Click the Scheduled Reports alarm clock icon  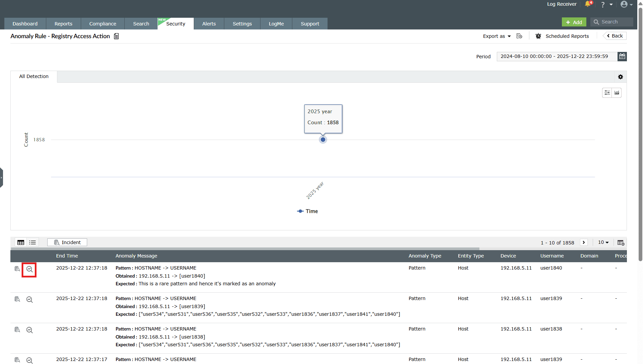coord(538,36)
